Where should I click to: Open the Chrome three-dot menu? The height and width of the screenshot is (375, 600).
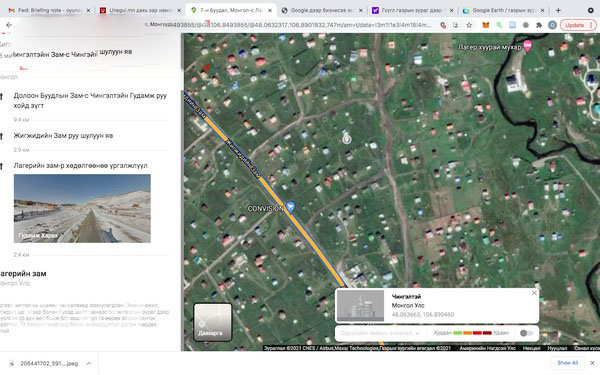click(x=592, y=25)
